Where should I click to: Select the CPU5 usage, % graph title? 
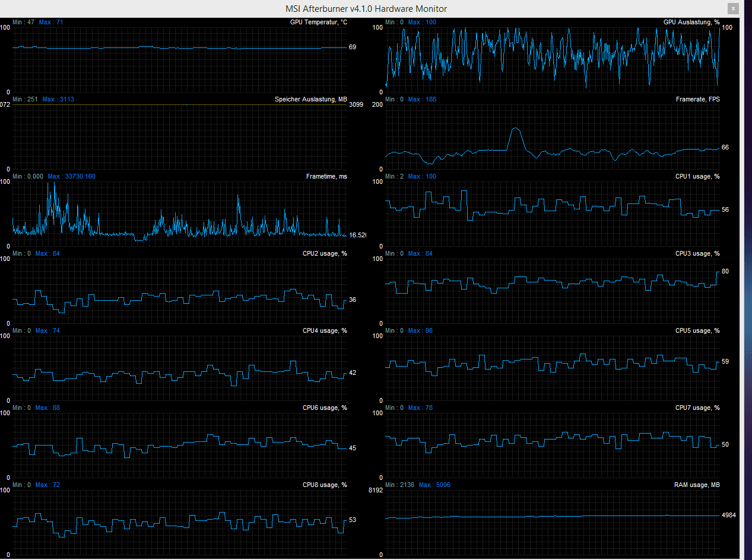(x=697, y=330)
